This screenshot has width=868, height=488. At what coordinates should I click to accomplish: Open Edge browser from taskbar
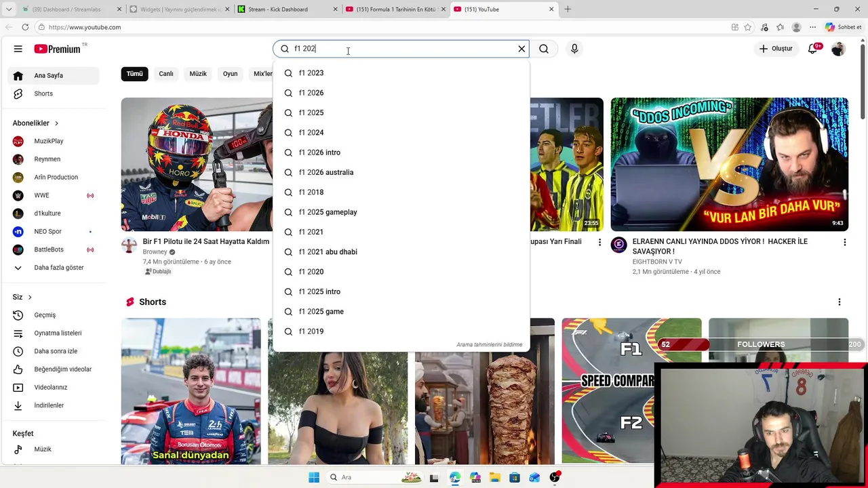[454, 477]
